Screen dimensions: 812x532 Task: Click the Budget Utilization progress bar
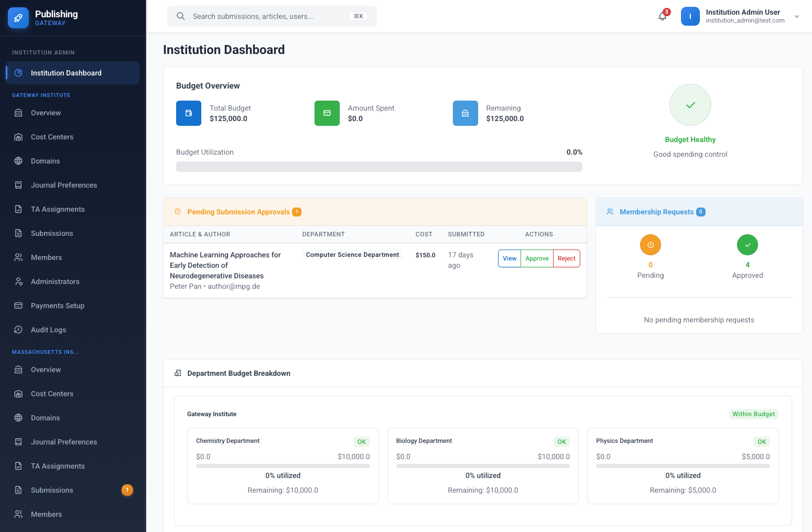[379, 167]
